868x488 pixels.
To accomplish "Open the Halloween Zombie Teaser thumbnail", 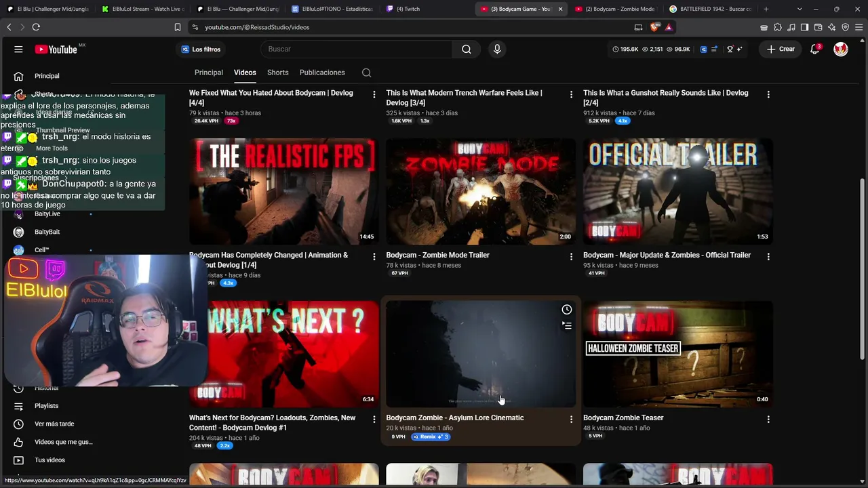I will 677,354.
